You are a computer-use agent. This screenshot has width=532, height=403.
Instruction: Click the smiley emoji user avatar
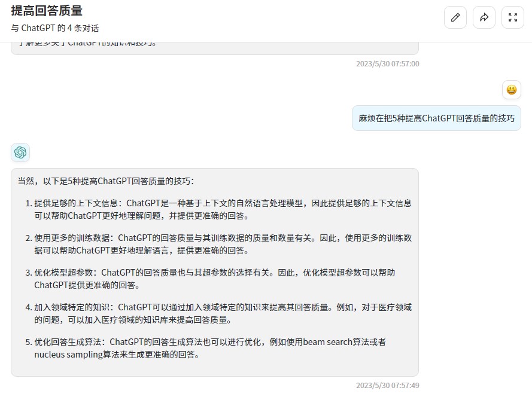coord(512,90)
